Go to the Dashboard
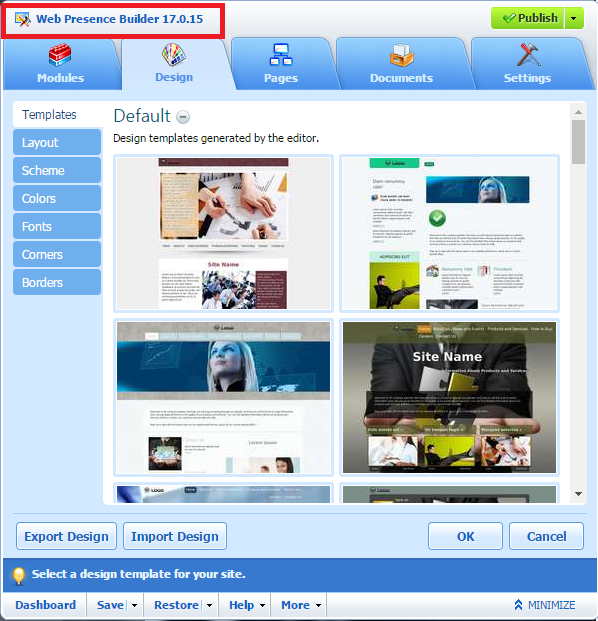The width and height of the screenshot is (598, 621). pos(45,605)
